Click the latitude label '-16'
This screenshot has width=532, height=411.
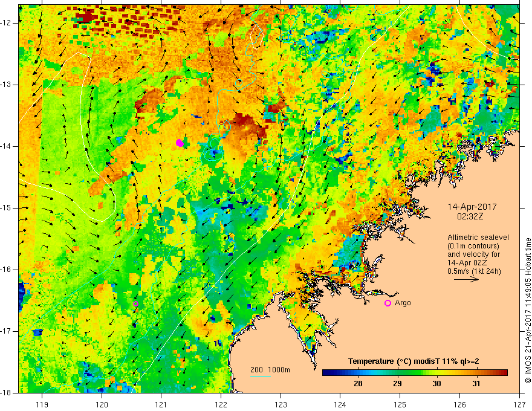click(7, 270)
